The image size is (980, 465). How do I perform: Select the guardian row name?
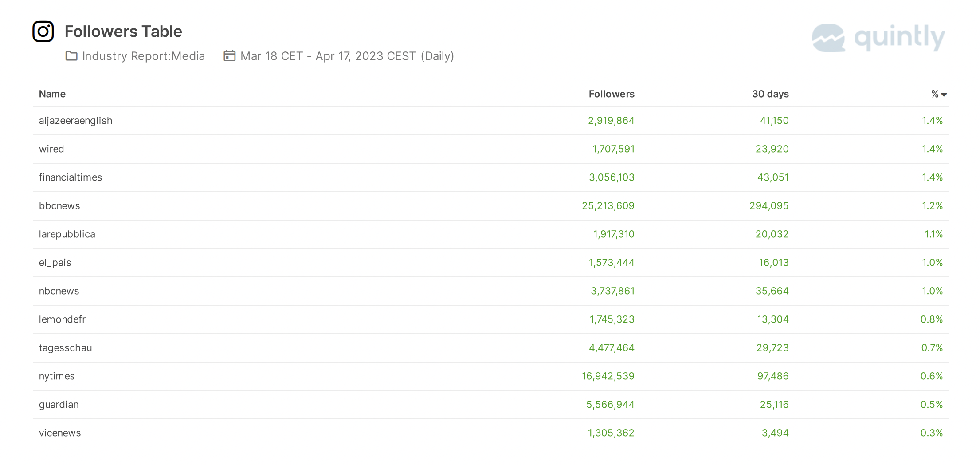point(59,405)
